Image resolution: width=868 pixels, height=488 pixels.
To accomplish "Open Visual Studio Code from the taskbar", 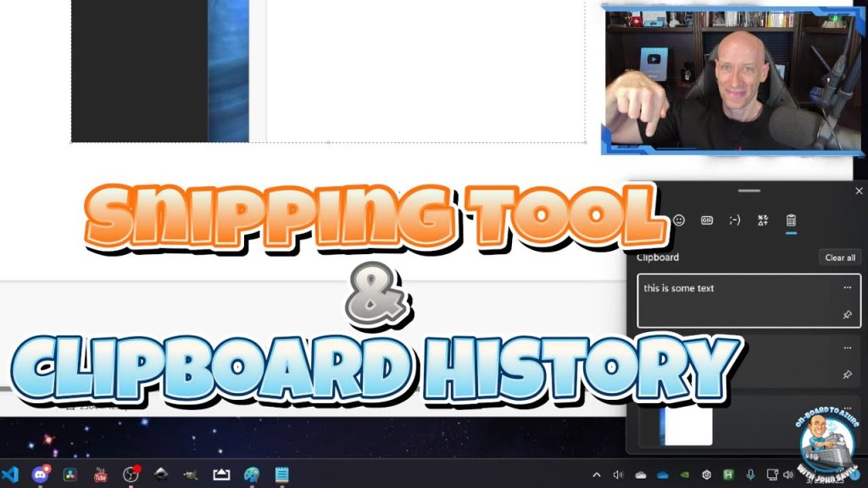I will pyautogui.click(x=10, y=474).
